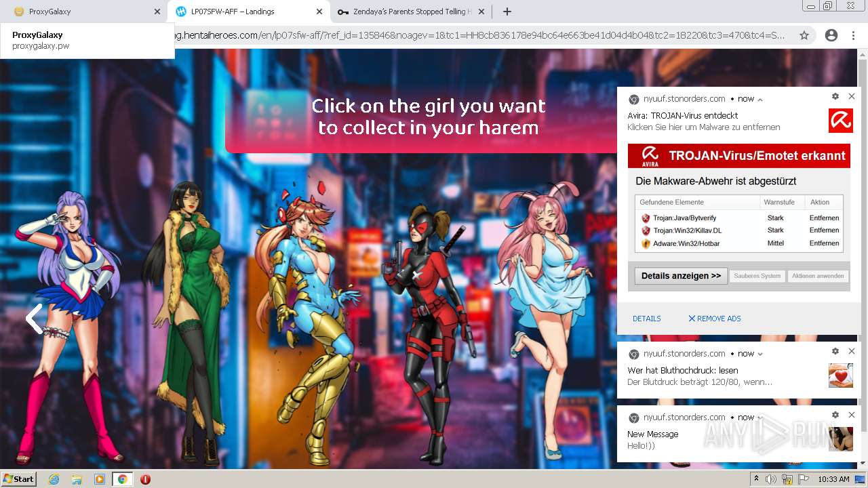Bookmark this page with star icon
868x488 pixels.
(x=804, y=35)
